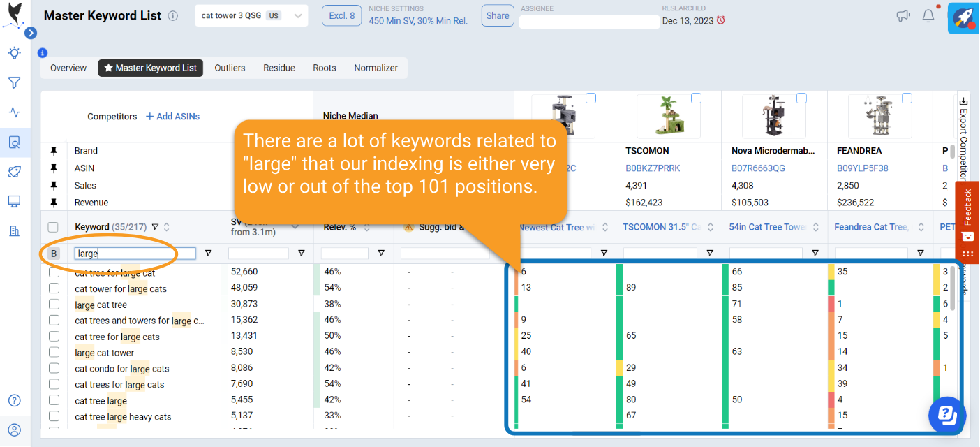Viewport: 980px width, 447px height.
Task: Open the funnel filter icon in sidebar
Action: (x=15, y=83)
